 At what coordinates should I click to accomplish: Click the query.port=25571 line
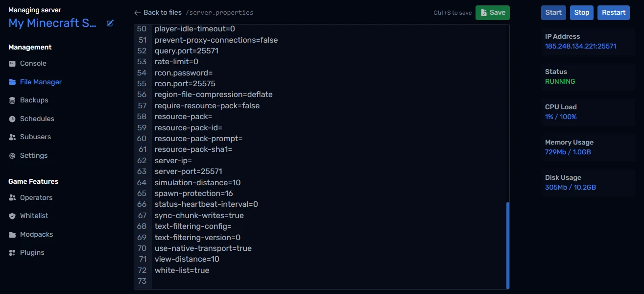(187, 51)
